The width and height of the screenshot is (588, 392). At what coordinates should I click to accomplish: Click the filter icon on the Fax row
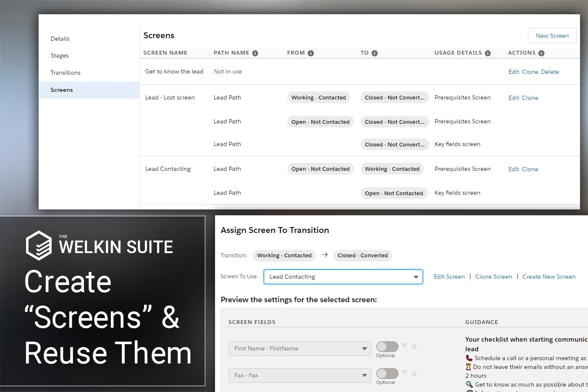404,373
